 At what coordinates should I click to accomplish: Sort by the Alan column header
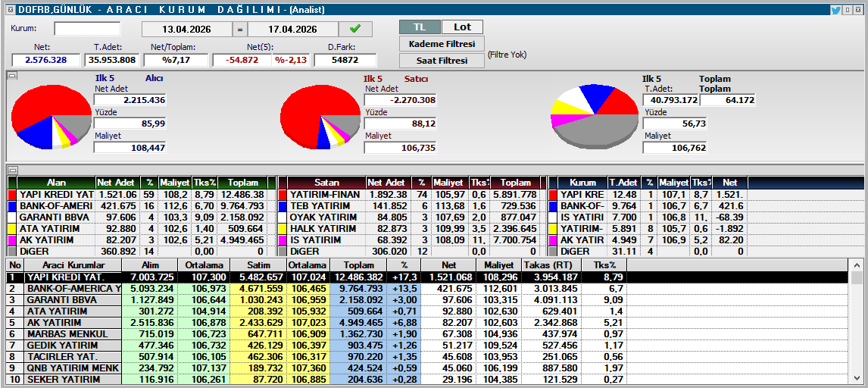pyautogui.click(x=57, y=183)
